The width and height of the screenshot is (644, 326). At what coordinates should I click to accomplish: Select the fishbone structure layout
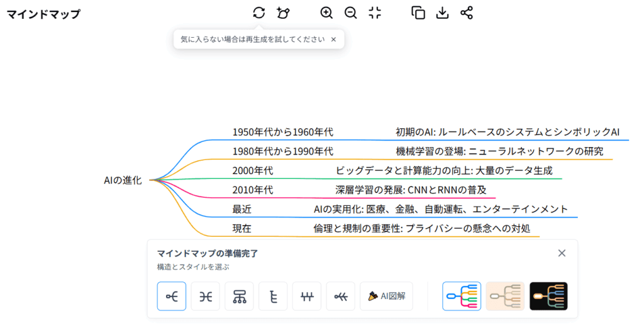tap(340, 296)
